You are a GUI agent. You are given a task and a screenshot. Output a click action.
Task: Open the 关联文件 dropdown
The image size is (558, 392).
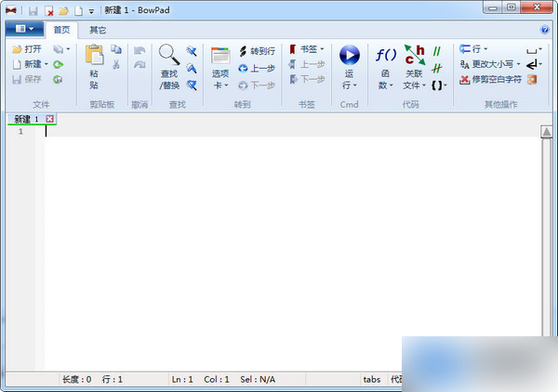point(414,67)
